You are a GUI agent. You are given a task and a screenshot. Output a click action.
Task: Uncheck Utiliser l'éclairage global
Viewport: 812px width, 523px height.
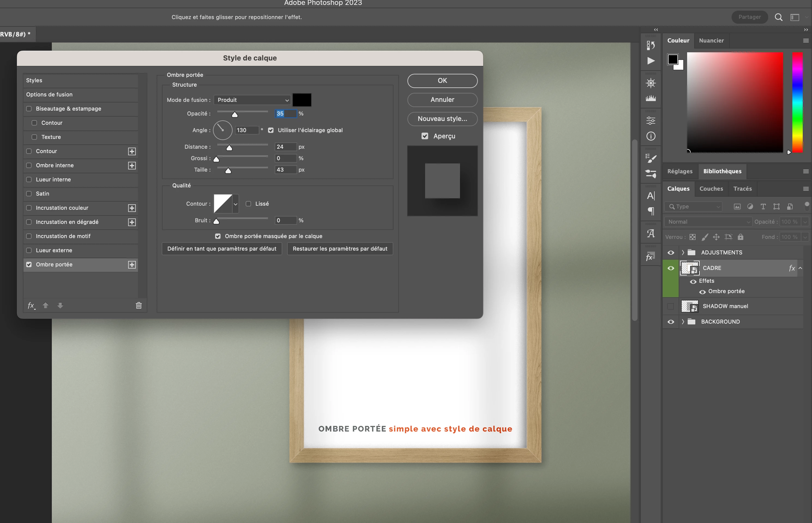271,130
